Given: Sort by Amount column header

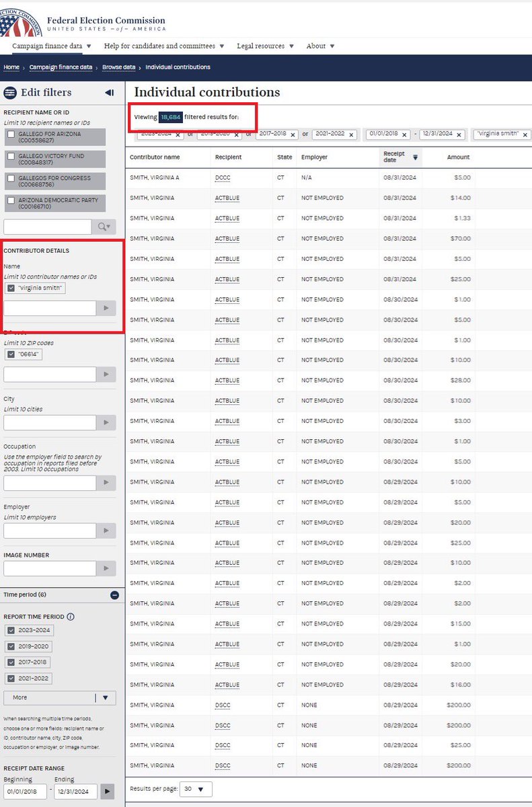Looking at the screenshot, I should click(458, 157).
